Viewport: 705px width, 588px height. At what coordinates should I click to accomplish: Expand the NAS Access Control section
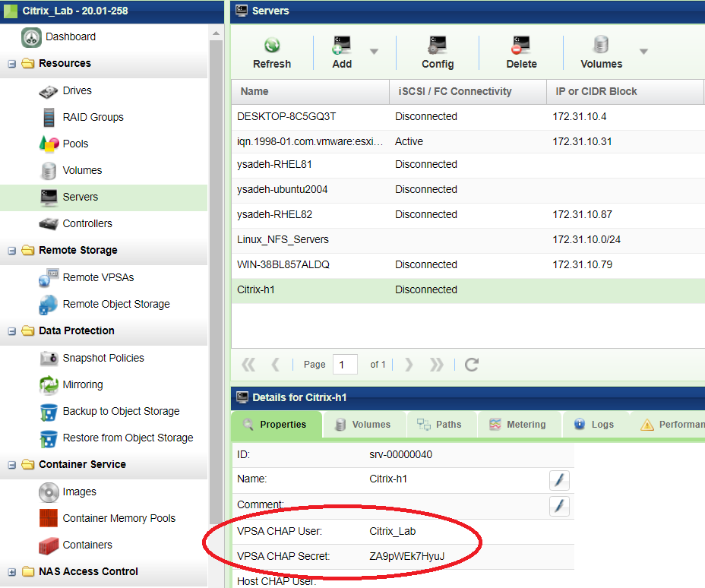tap(12, 572)
